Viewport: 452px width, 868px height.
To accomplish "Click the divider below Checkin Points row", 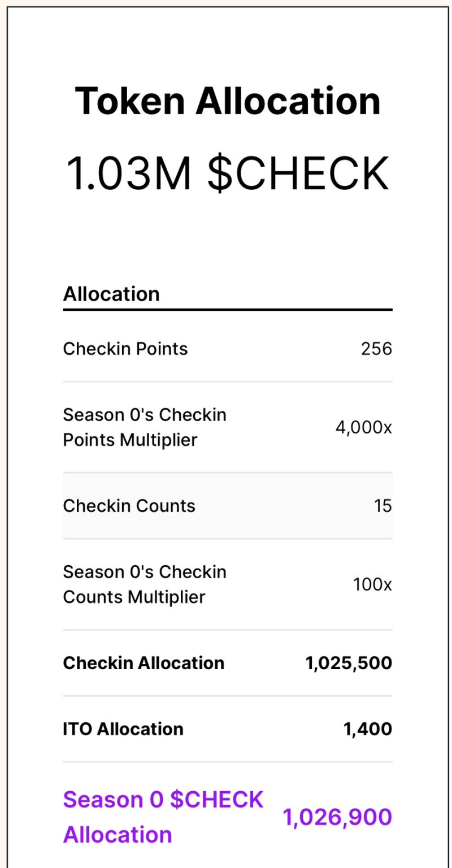I will click(227, 382).
